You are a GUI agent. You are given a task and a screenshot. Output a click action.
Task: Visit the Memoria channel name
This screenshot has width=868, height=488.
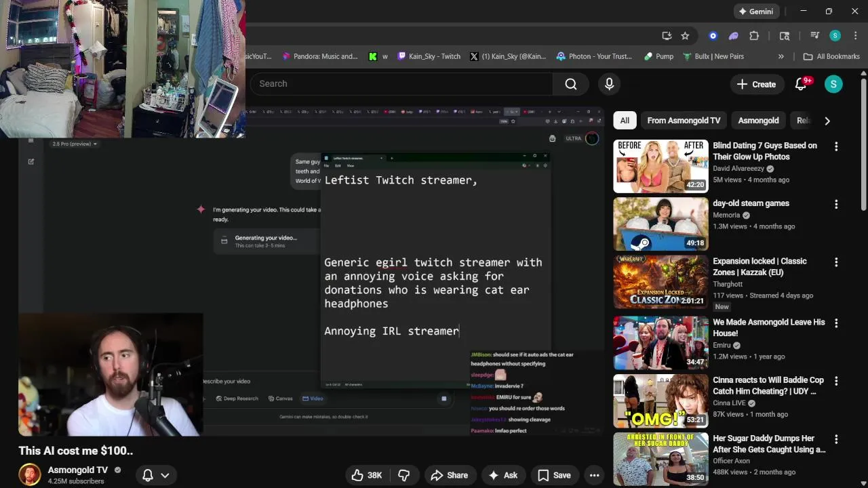(x=726, y=215)
